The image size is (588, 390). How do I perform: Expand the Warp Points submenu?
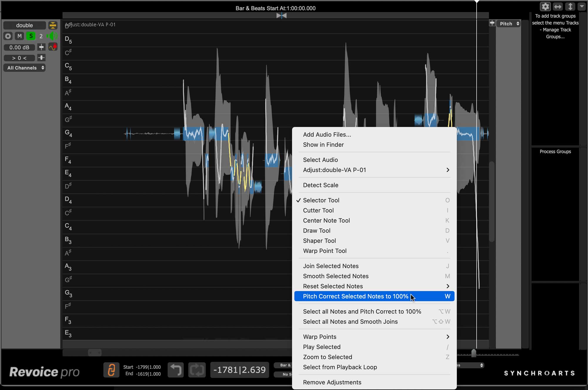374,337
